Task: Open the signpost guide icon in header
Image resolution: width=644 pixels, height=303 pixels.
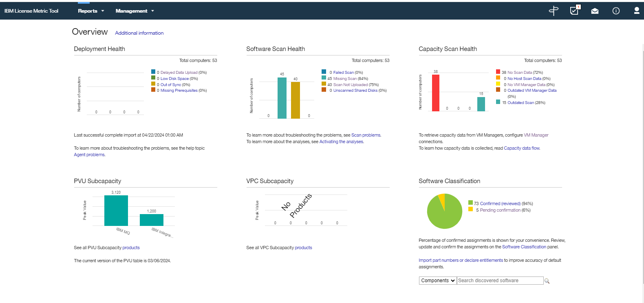Action: tap(554, 11)
